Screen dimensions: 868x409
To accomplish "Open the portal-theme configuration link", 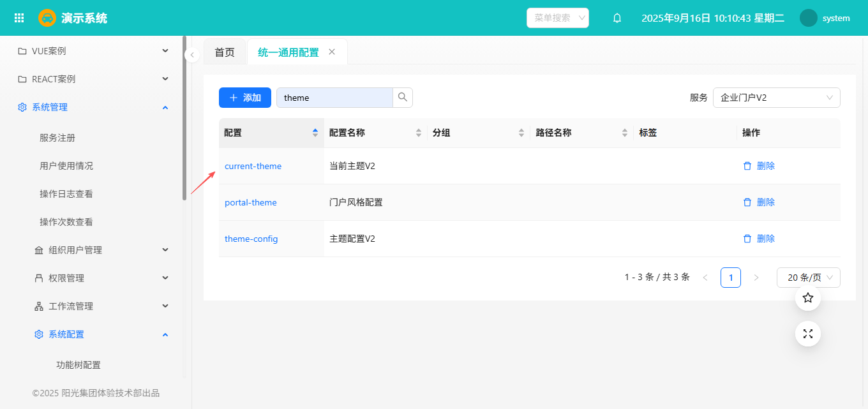I will (x=251, y=202).
